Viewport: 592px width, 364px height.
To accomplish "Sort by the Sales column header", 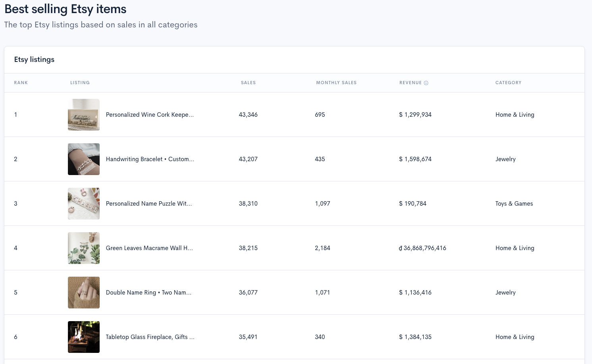I will (248, 83).
